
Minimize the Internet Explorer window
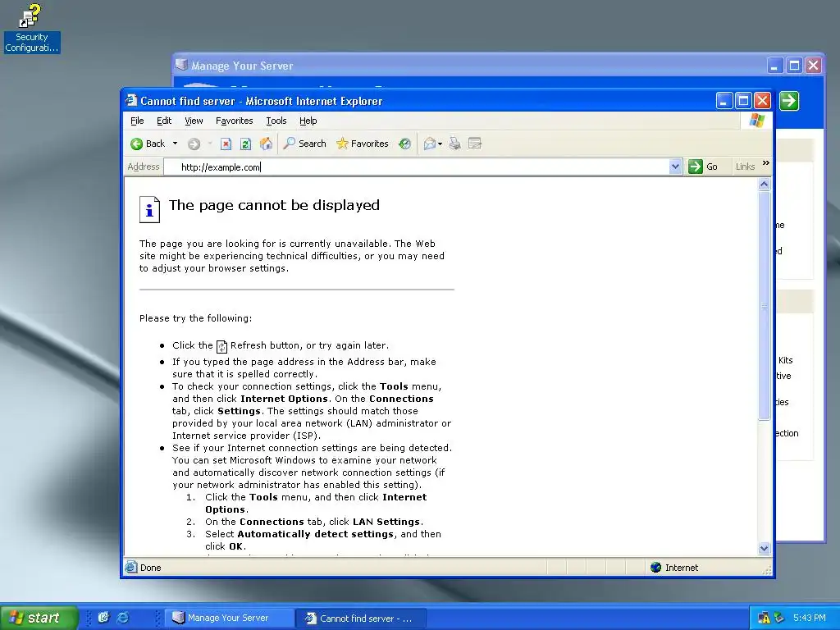click(724, 101)
